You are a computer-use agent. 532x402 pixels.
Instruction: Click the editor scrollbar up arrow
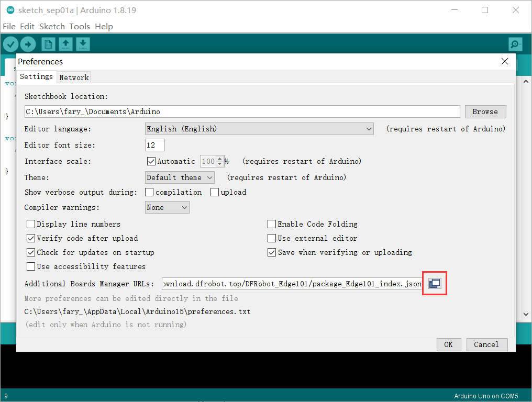526,82
